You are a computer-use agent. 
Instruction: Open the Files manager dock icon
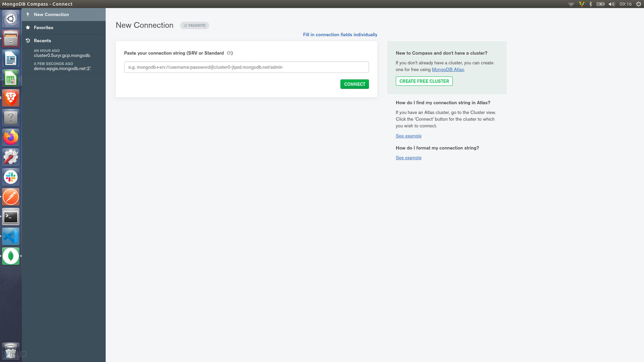pyautogui.click(x=11, y=39)
